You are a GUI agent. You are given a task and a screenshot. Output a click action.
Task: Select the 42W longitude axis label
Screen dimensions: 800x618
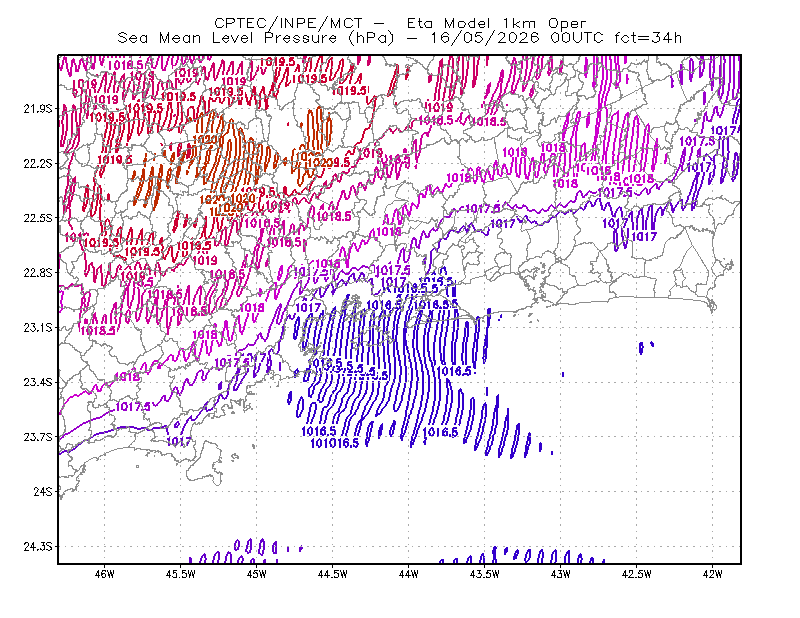click(x=713, y=574)
